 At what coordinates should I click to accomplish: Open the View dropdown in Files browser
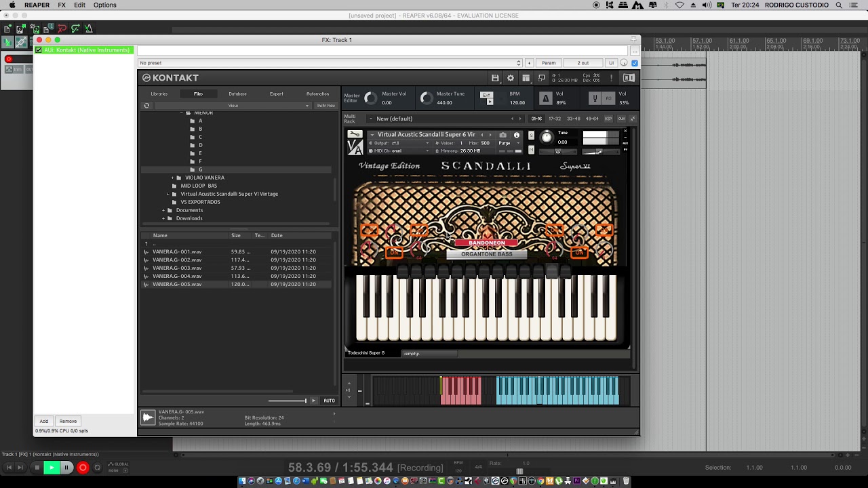point(233,106)
